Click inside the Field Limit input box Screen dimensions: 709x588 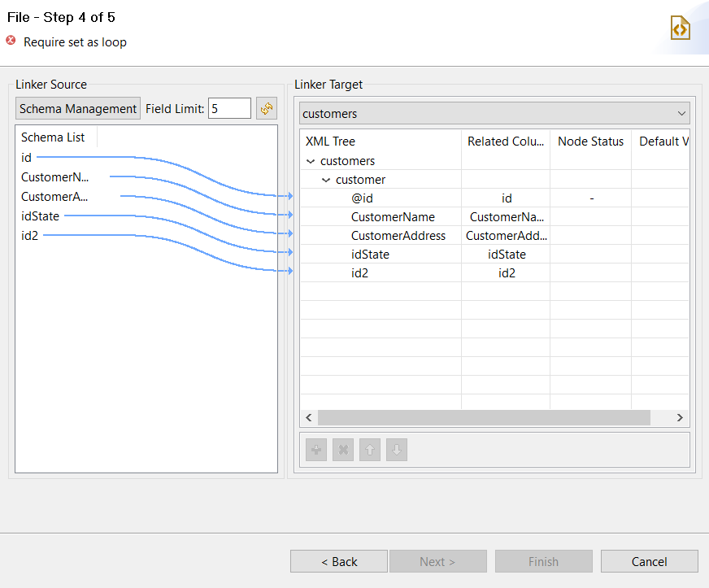[228, 107]
